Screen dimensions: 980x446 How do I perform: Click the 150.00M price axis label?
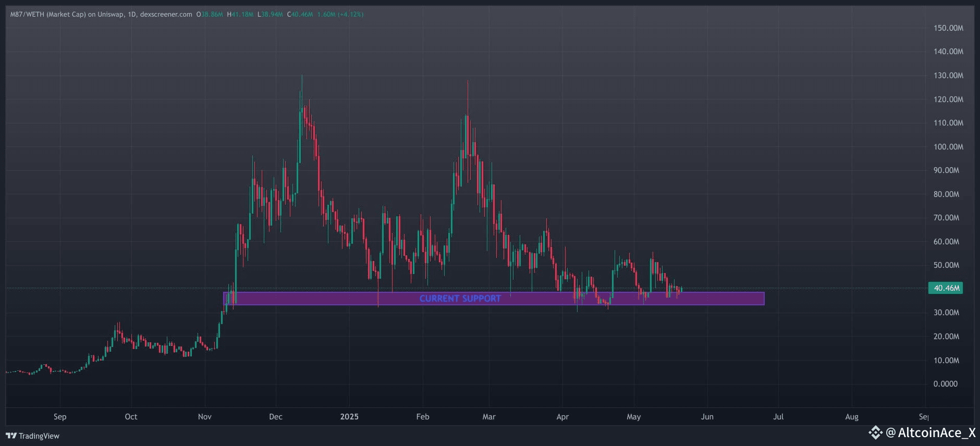pyautogui.click(x=948, y=28)
